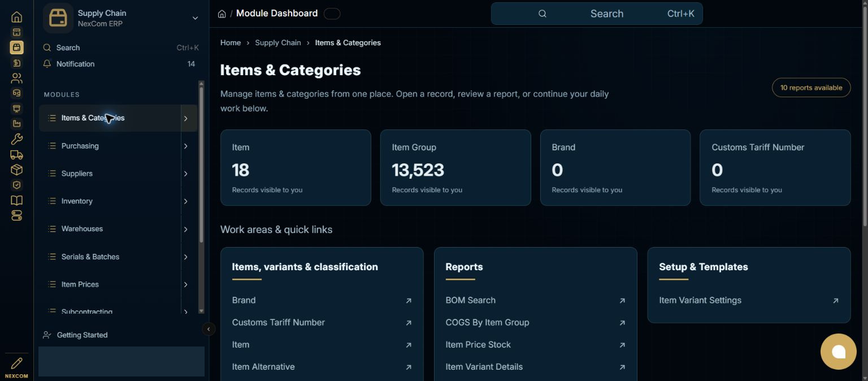Click arrow icon beside Item Variant Settings
The image size is (868, 381).
pyautogui.click(x=836, y=301)
